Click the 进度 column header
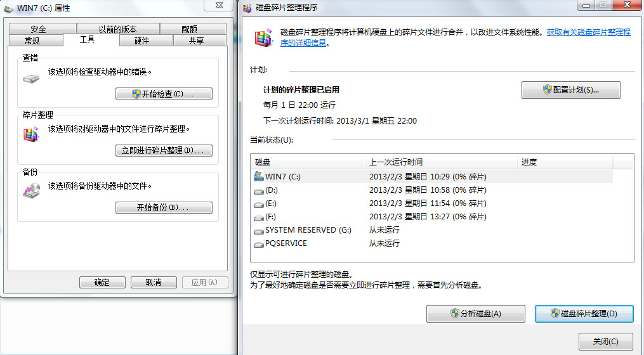Image resolution: width=644 pixels, height=355 pixels. [565, 162]
